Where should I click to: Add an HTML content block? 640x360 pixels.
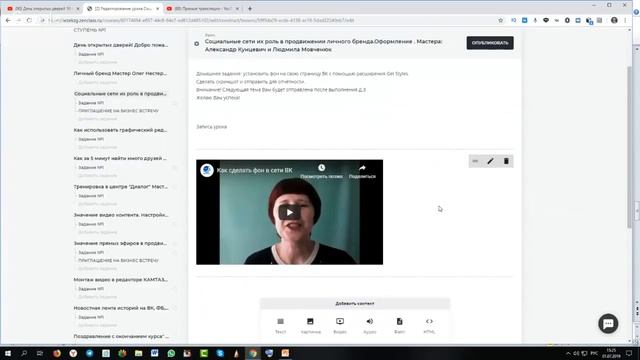point(429,326)
